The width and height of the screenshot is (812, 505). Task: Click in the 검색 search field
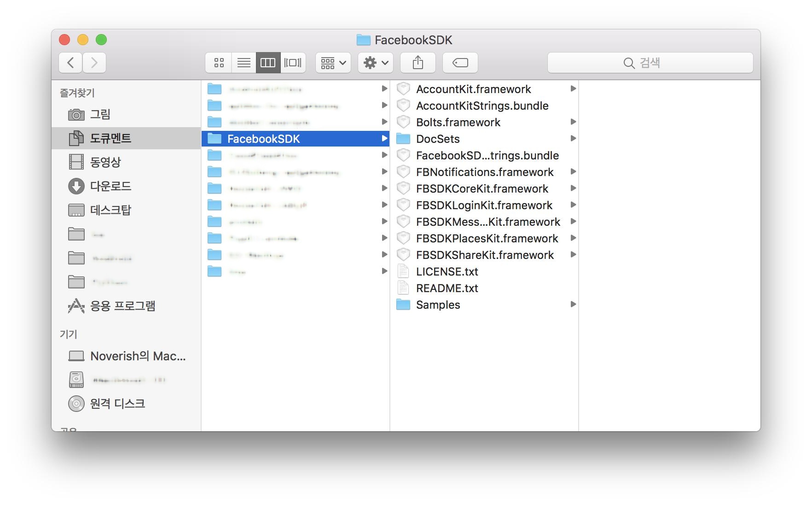tap(650, 63)
